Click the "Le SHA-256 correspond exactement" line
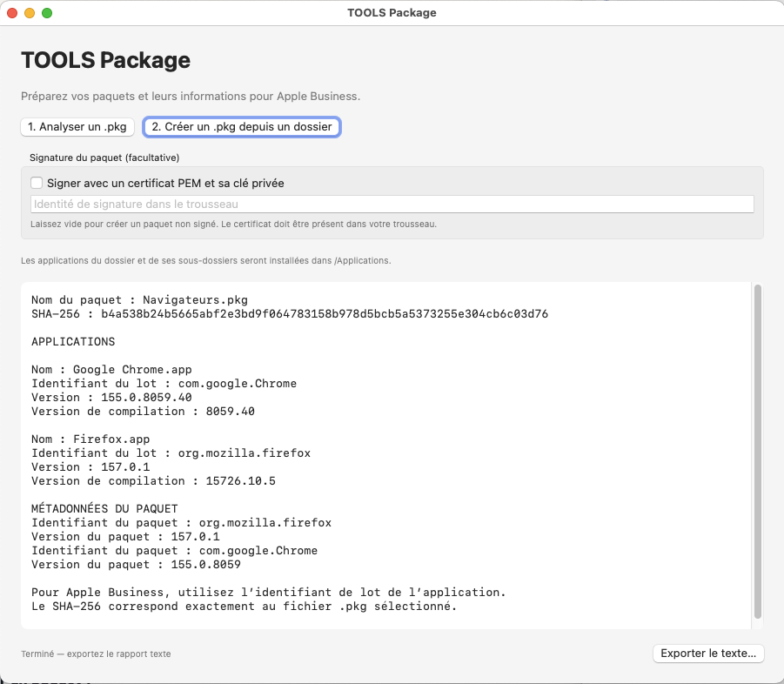The image size is (784, 684). (x=244, y=607)
